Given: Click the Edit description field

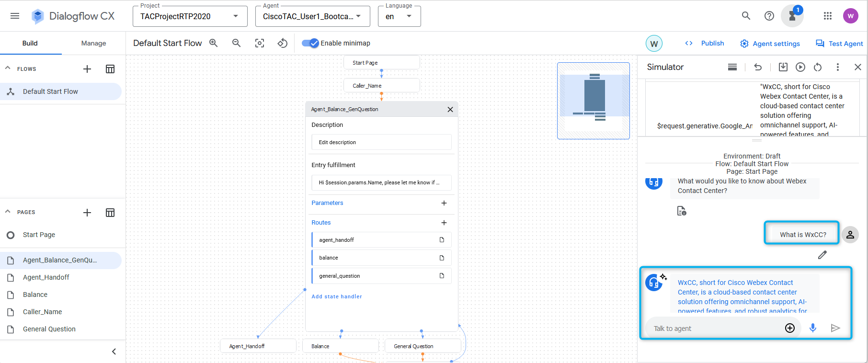Looking at the screenshot, I should point(381,142).
